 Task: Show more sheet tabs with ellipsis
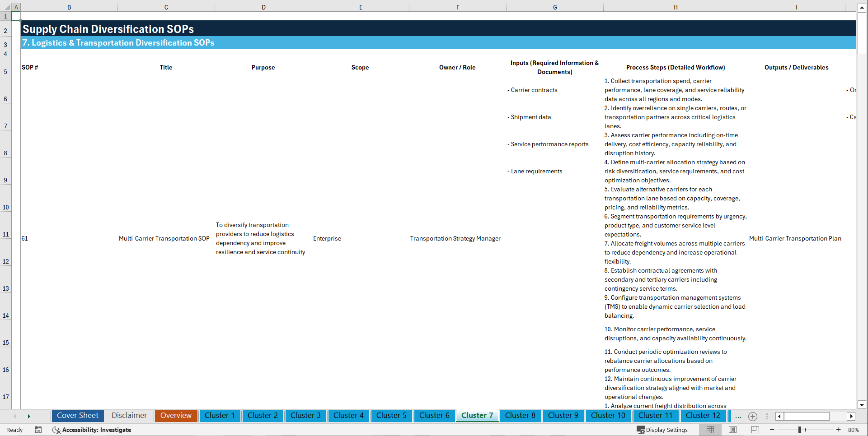click(738, 416)
